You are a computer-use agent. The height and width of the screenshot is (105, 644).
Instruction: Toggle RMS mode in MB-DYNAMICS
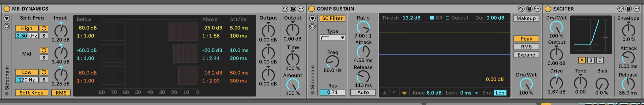61,93
